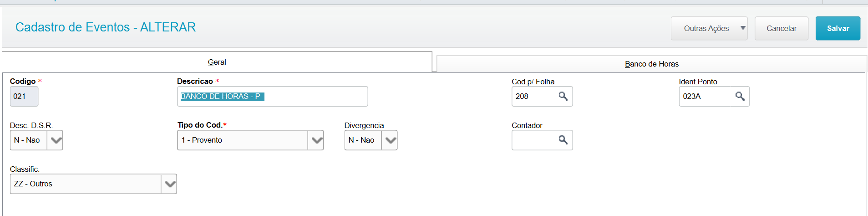Screen dimensions: 868x216
Task: Expand the Tipo do Cod. combo box
Action: click(316, 140)
